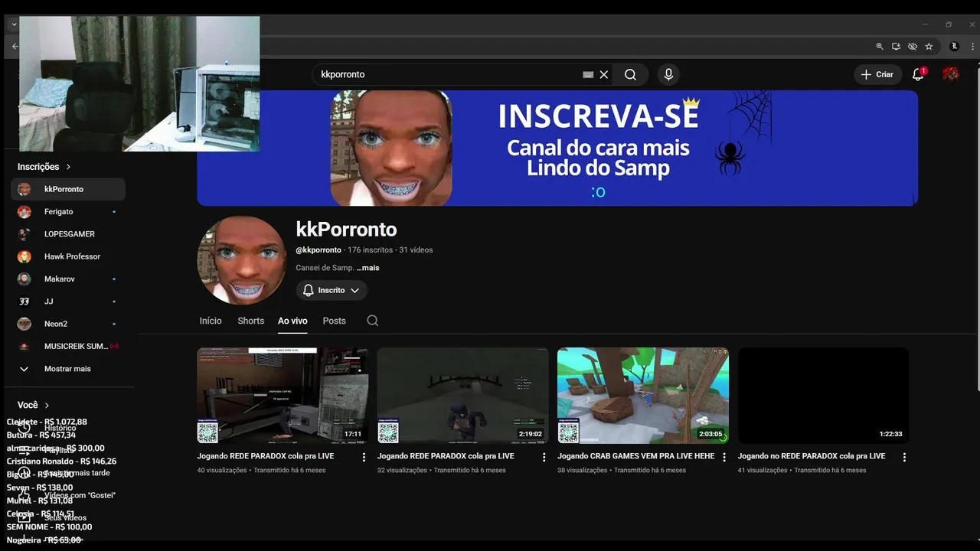Click the INSCREVA-SE channel banner

point(557,148)
